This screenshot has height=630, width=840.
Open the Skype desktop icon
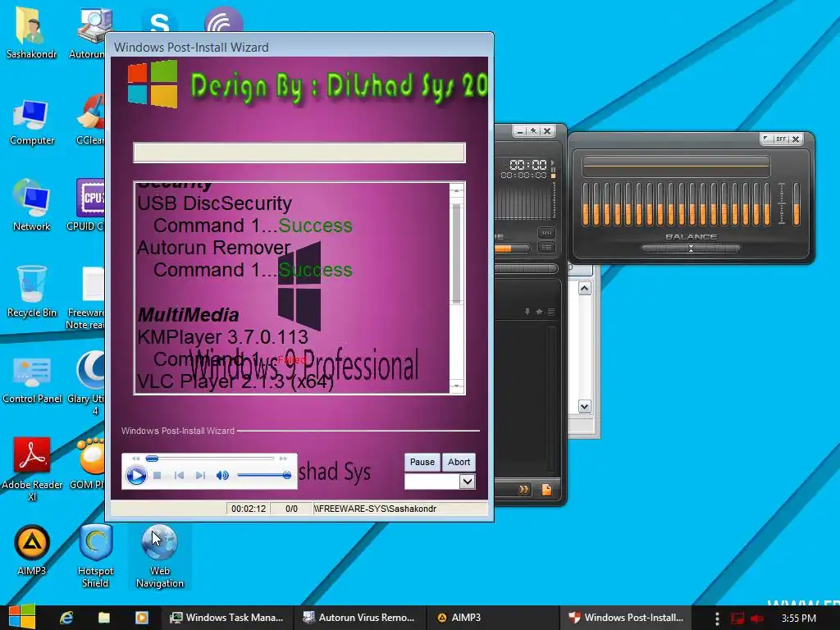pyautogui.click(x=160, y=22)
